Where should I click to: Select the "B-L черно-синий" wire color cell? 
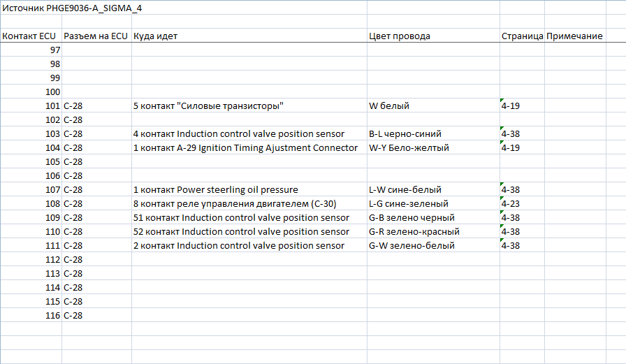(x=405, y=134)
